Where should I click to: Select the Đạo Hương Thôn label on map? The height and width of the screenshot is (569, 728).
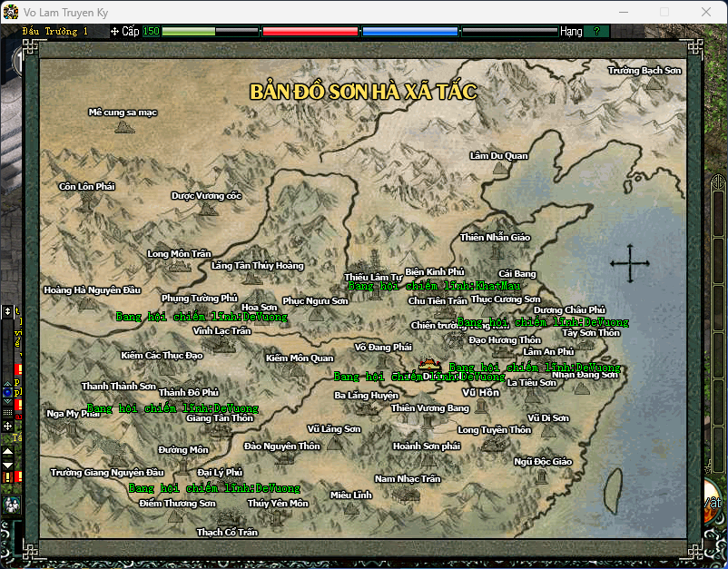tap(505, 340)
